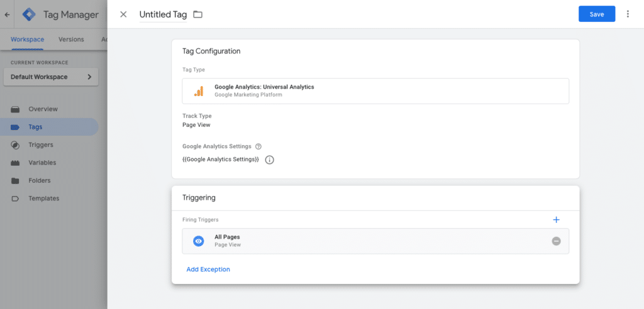The height and width of the screenshot is (309, 644).
Task: Click the blue eye icon for All Pages
Action: [x=199, y=241]
